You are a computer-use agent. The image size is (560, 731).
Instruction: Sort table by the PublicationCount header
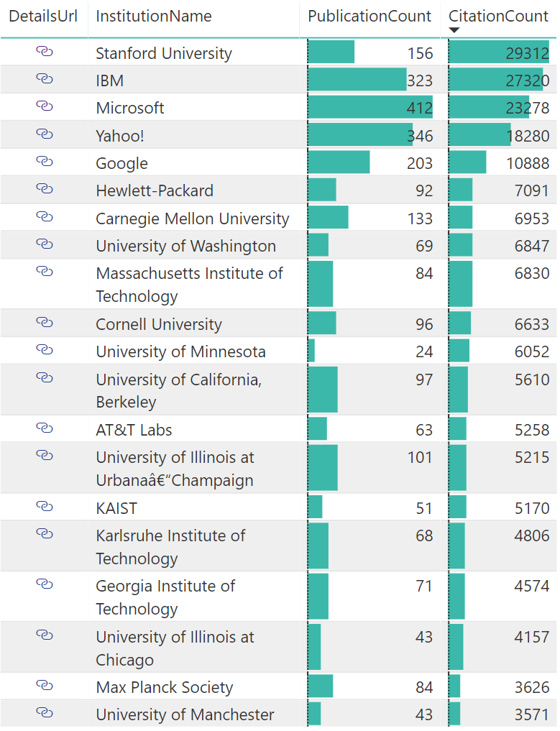click(x=369, y=16)
